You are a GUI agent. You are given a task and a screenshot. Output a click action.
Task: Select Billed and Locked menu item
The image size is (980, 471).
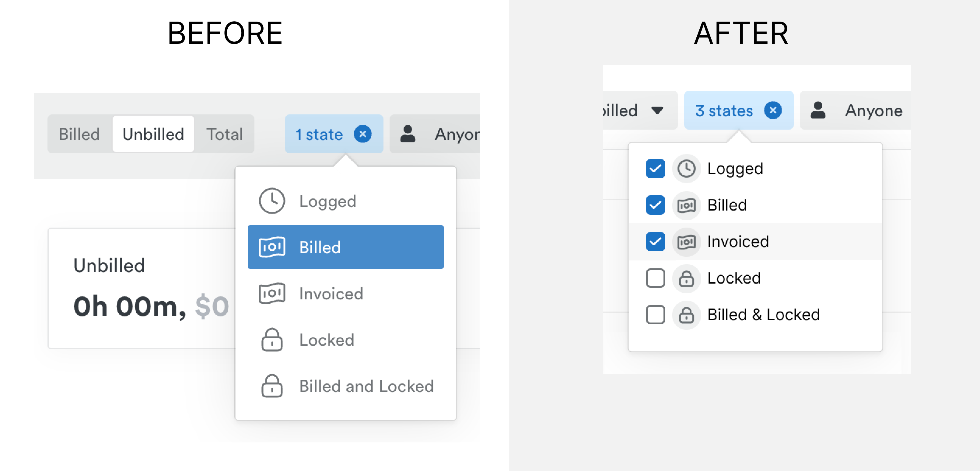point(366,386)
